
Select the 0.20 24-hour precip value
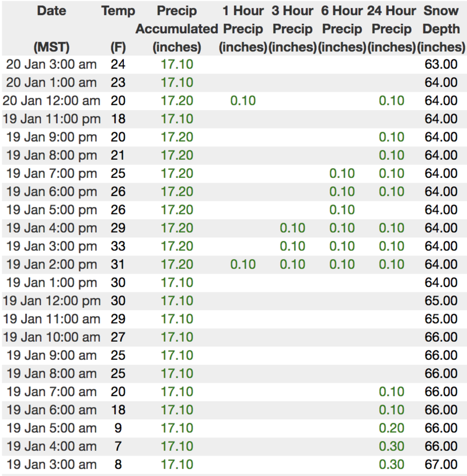(391, 429)
